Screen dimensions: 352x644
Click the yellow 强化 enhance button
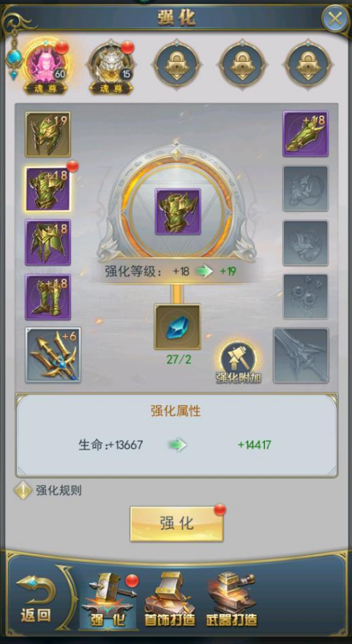coord(177,523)
